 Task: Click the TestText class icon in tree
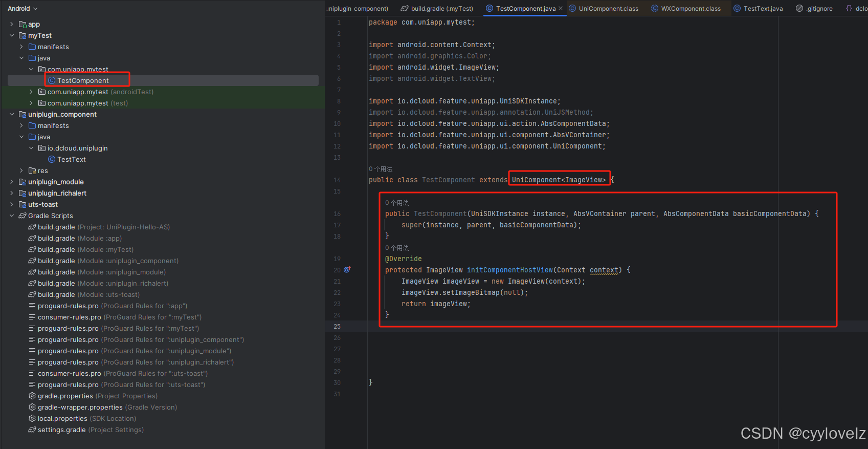(52, 159)
